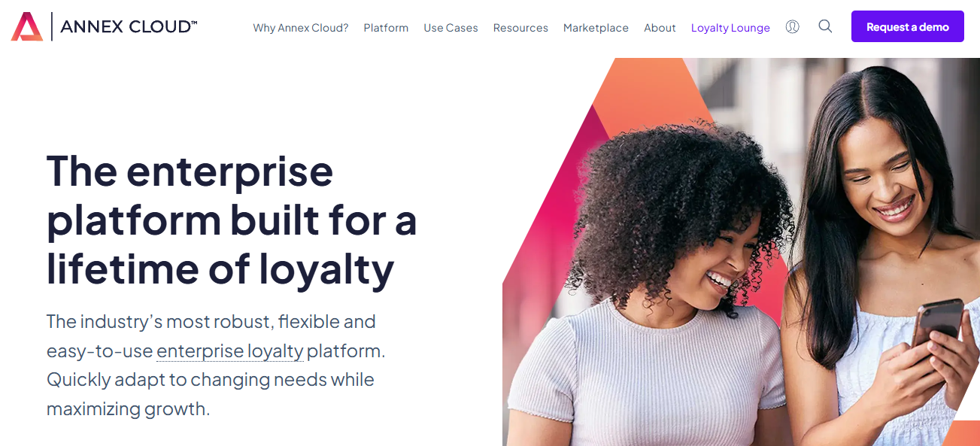Open the user account profile icon
The image size is (980, 446).
(792, 26)
